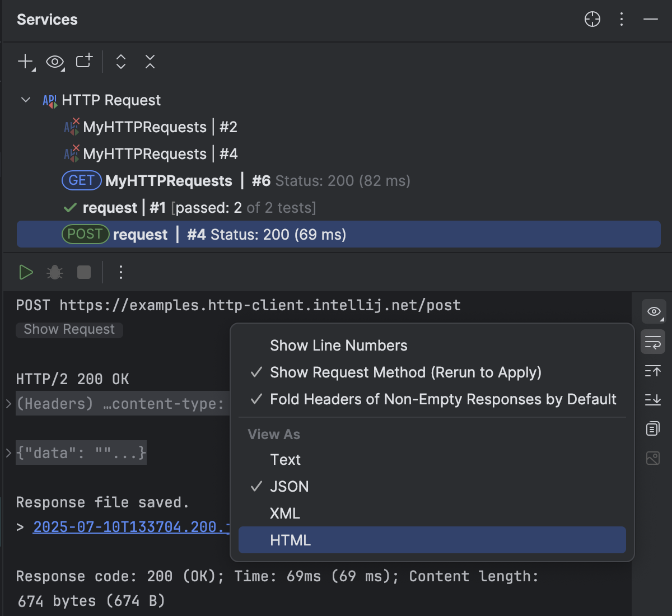The height and width of the screenshot is (616, 672).
Task: Click the Show Request button
Action: click(69, 329)
